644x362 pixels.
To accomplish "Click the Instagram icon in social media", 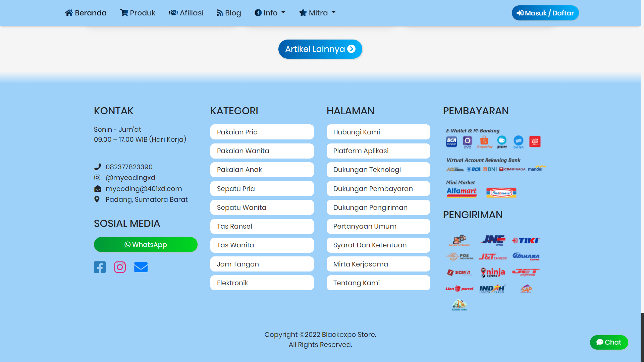I will 120,267.
